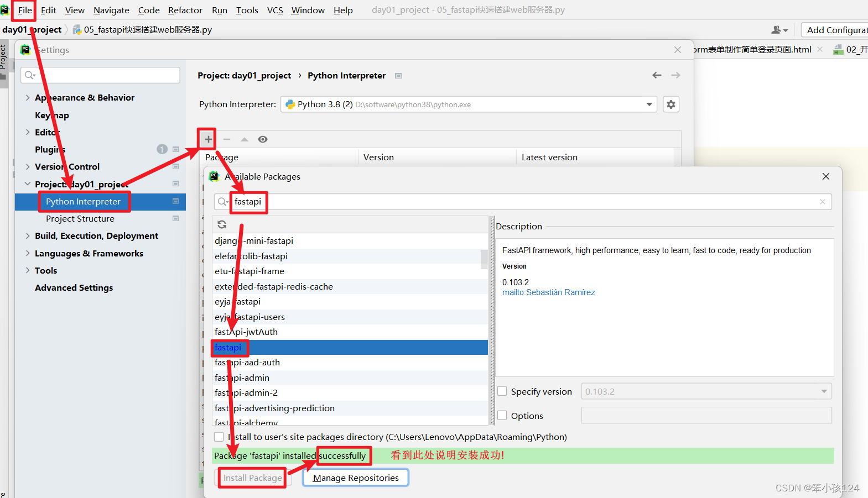Click the Options text input field

pos(706,416)
